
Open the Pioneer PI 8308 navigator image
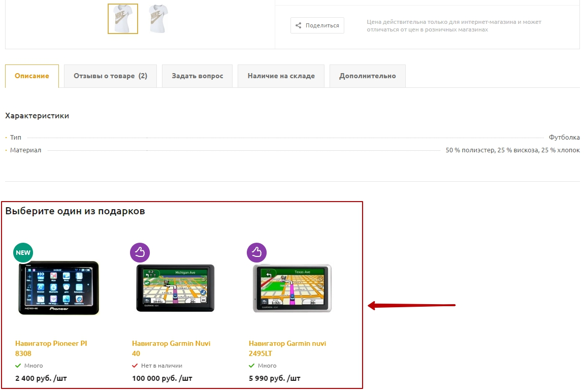click(x=58, y=287)
